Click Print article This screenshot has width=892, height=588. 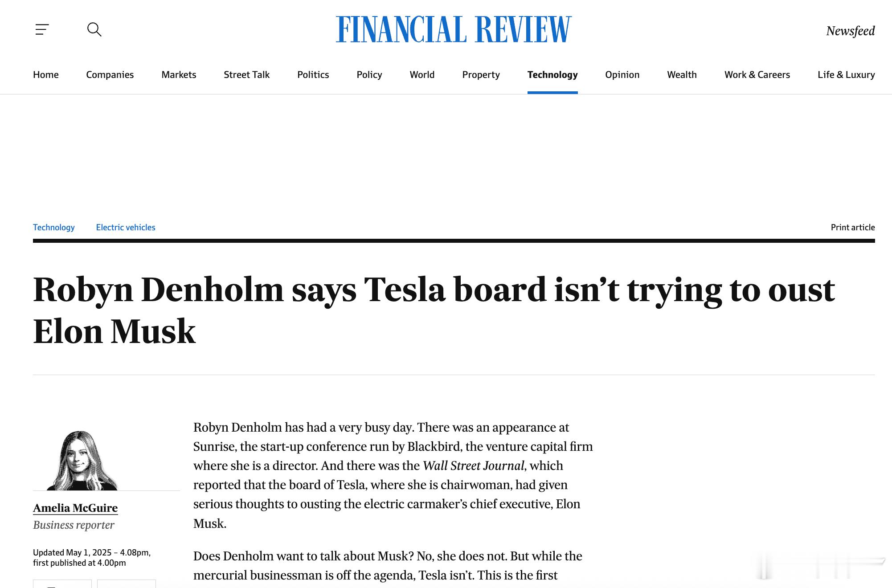(x=853, y=228)
